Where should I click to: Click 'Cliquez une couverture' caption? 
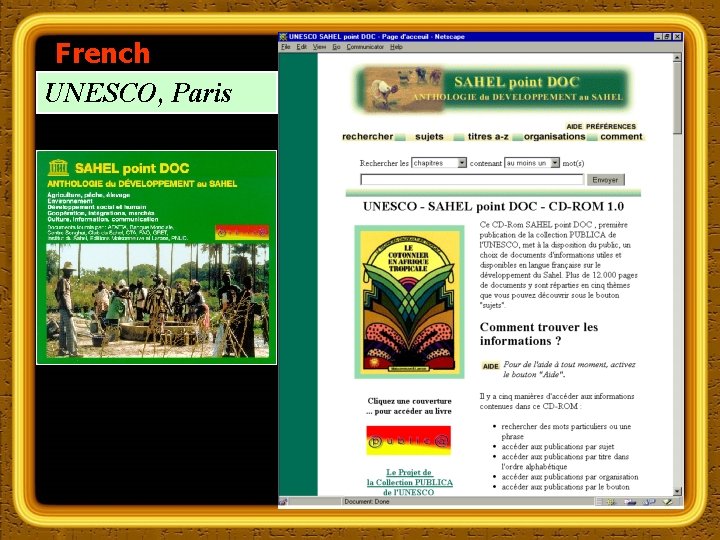(x=409, y=401)
